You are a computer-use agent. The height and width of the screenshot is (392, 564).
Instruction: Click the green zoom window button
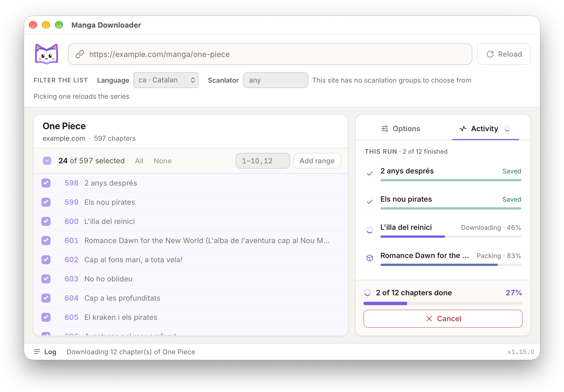point(59,25)
